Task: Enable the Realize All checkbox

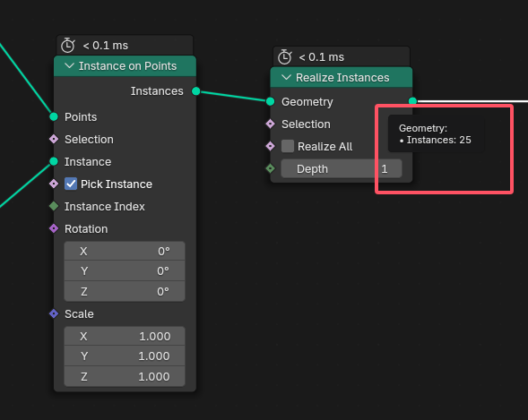Action: (x=288, y=146)
